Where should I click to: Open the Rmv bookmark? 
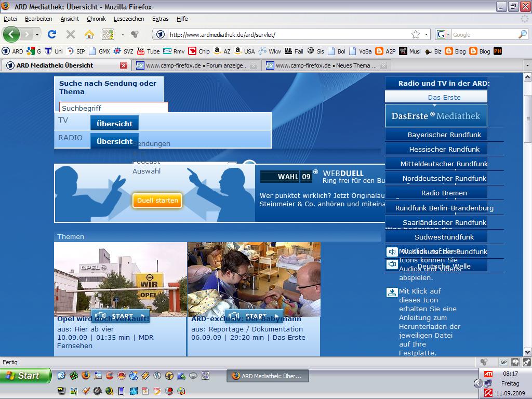pos(174,51)
